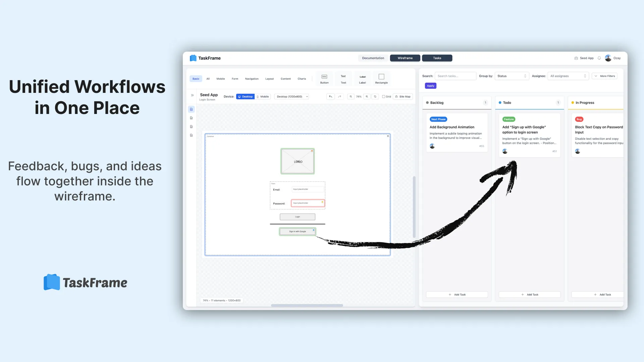644x362 pixels.
Task: Select the Rectangle component tool
Action: pos(381,78)
